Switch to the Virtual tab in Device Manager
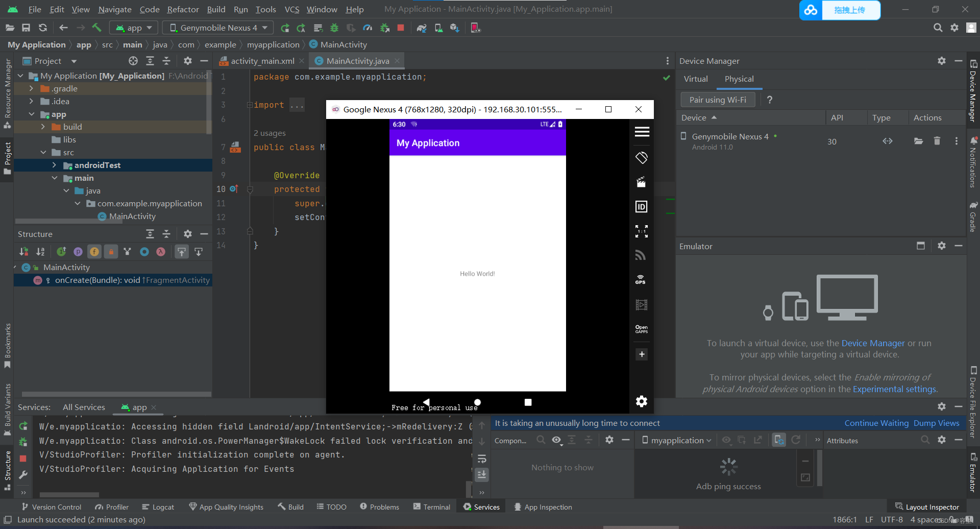The image size is (980, 529). (x=695, y=79)
